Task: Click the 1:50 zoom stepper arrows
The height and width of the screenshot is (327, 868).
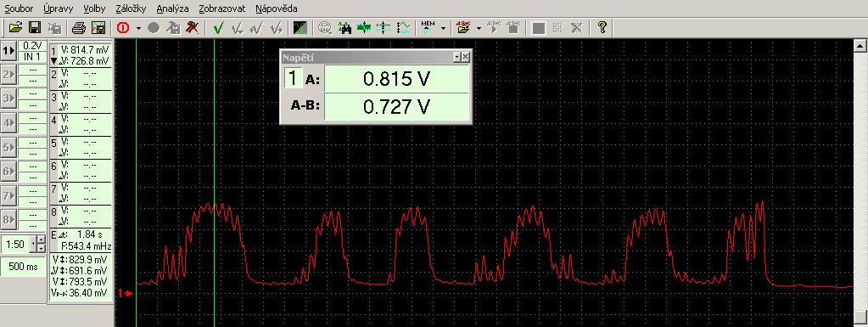Action: click(42, 244)
